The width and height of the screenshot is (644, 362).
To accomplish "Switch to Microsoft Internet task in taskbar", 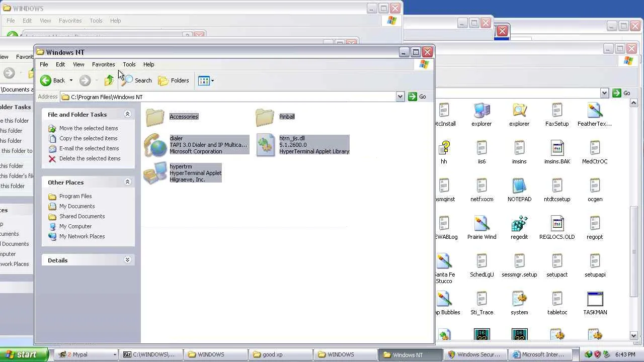I will point(540,354).
